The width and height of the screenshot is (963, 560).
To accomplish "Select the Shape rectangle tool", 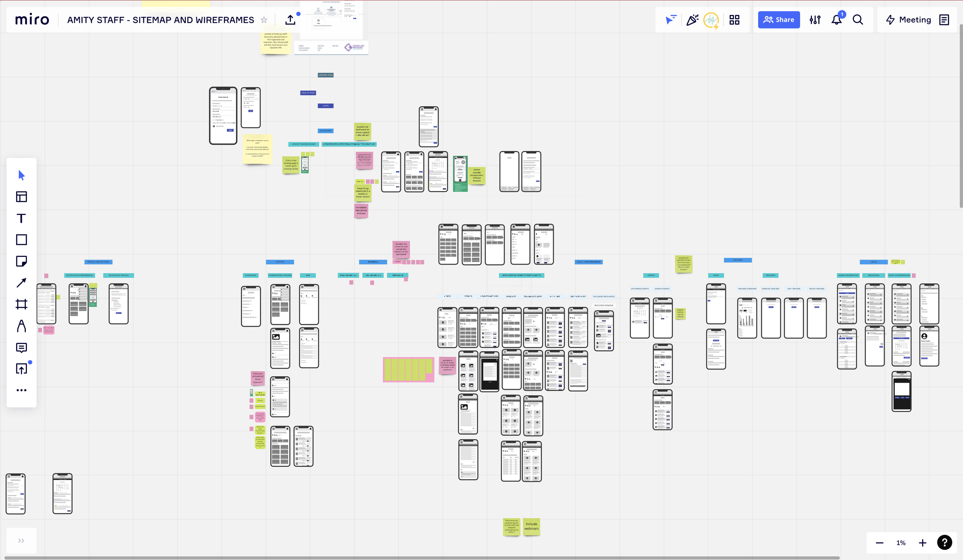I will (x=21, y=240).
